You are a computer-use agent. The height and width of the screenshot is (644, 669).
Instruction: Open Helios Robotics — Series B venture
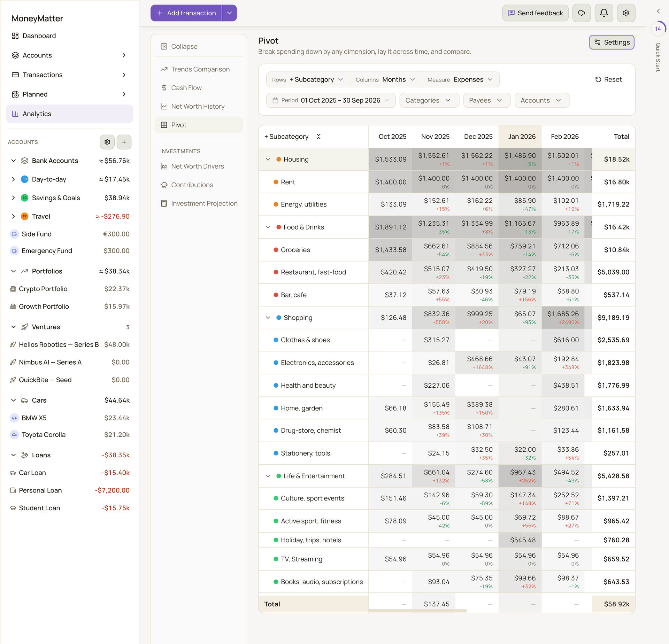[70, 344]
